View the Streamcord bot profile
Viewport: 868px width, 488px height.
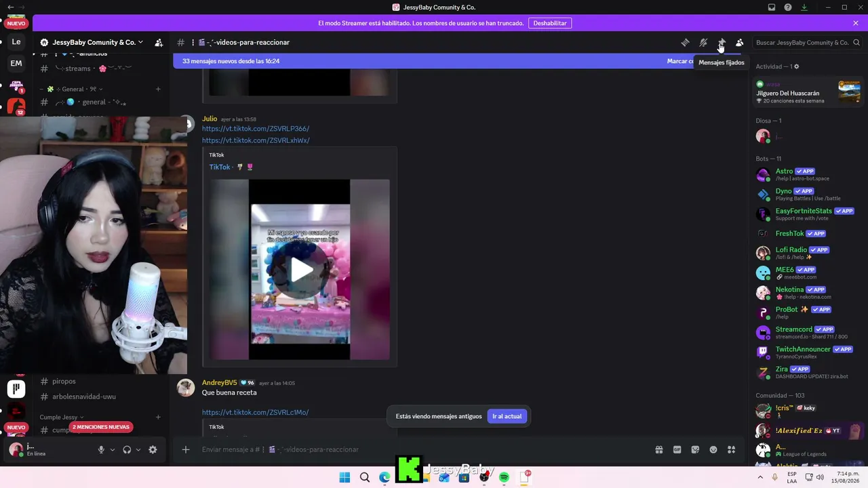point(808,332)
